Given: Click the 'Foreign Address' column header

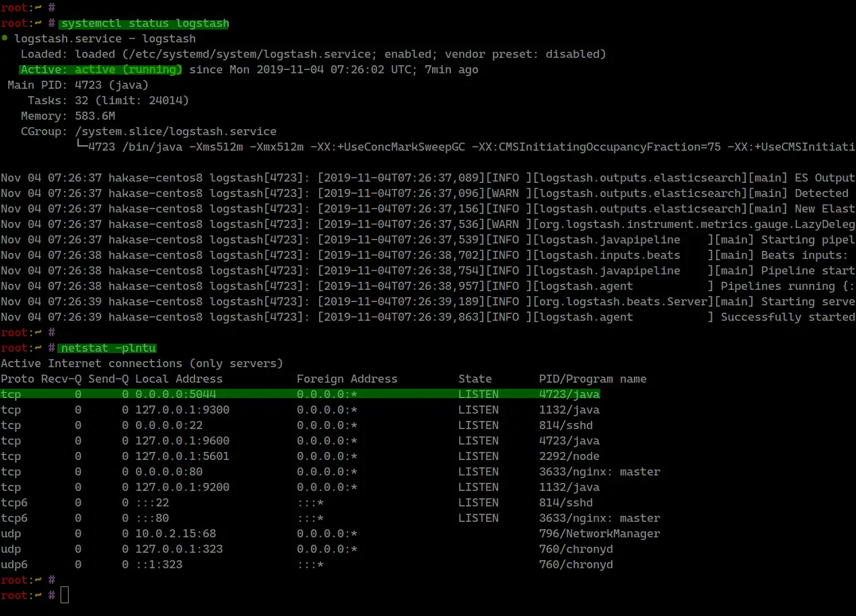Looking at the screenshot, I should click(x=347, y=379).
